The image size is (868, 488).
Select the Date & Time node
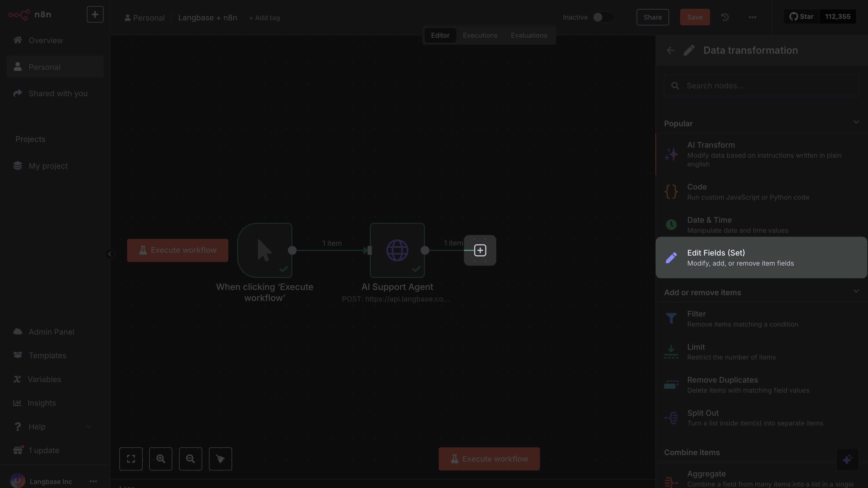(762, 225)
